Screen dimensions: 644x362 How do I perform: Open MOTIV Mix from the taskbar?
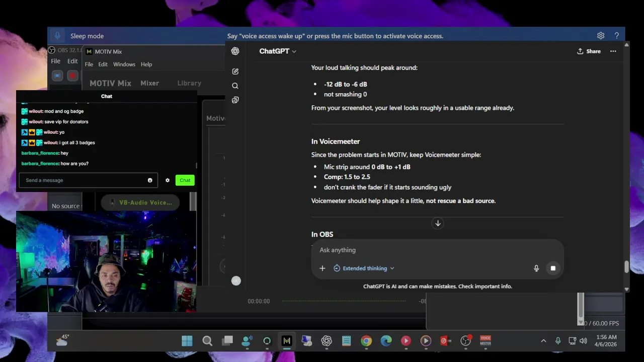[287, 341]
